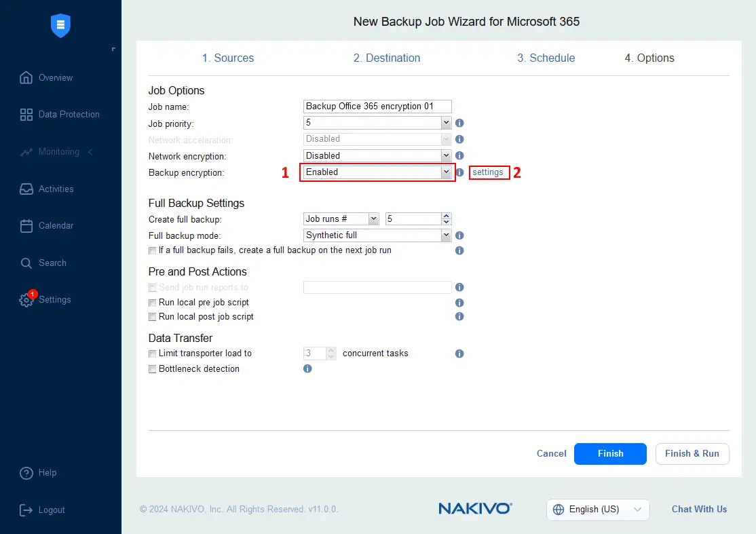The image size is (756, 534).
Task: Go to step 1. Sources
Action: (228, 58)
